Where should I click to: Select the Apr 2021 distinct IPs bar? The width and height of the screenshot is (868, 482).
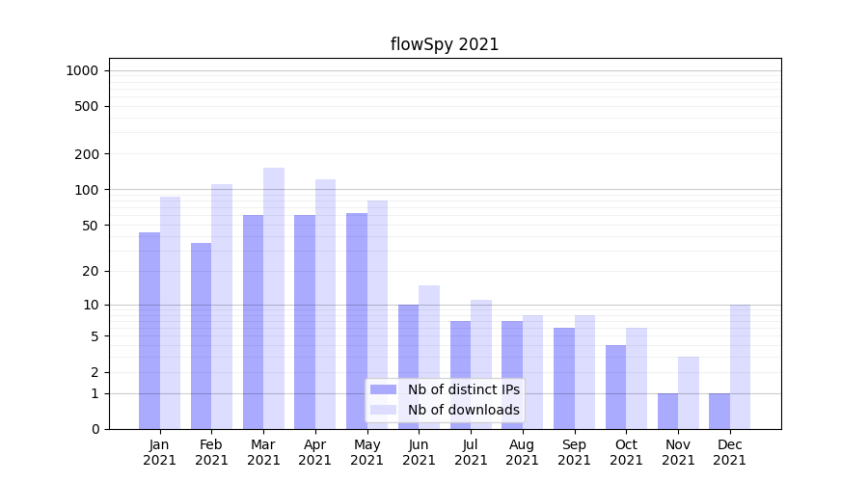[305, 322]
